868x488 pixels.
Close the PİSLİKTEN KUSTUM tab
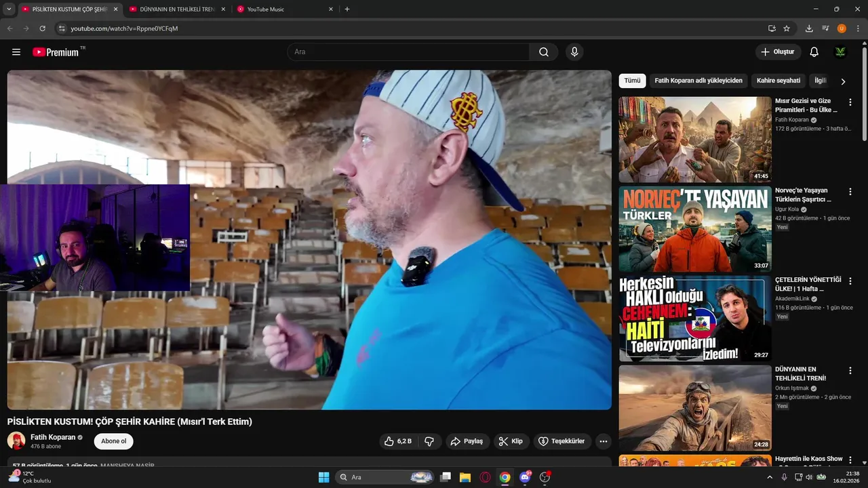tap(115, 9)
